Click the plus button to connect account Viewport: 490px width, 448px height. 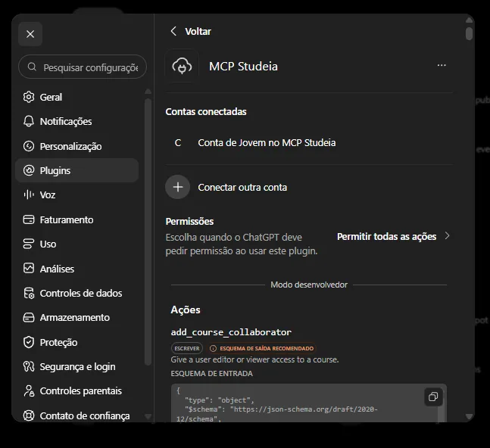point(177,187)
